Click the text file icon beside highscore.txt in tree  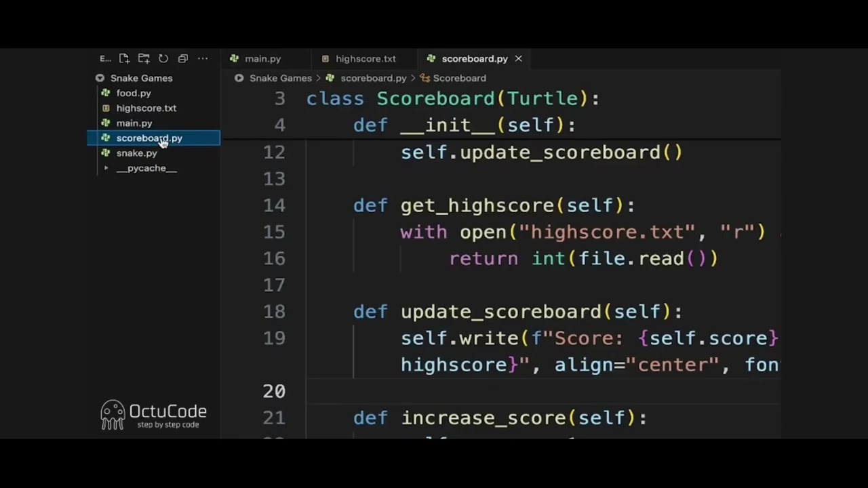[105, 108]
